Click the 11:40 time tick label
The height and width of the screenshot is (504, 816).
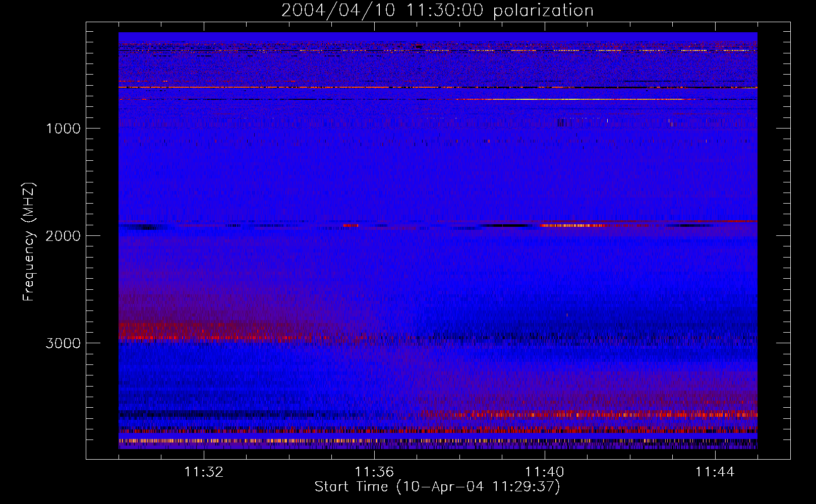[545, 472]
